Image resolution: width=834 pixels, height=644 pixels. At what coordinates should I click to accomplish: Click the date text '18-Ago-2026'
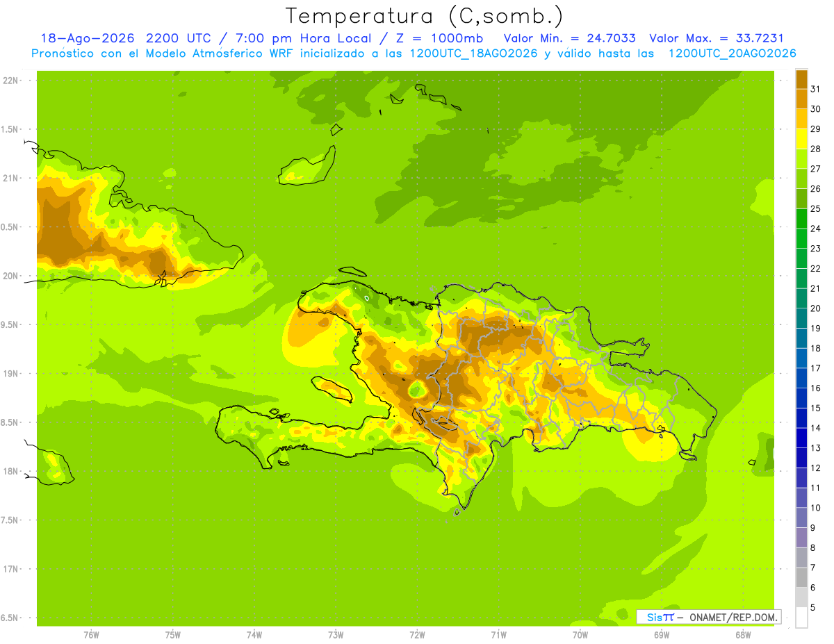tap(87, 38)
